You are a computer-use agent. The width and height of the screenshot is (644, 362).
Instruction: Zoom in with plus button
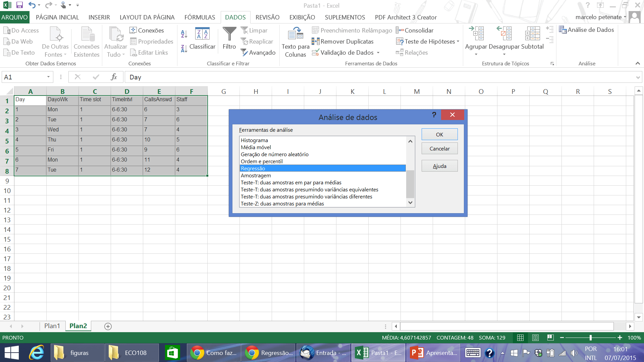(x=620, y=338)
